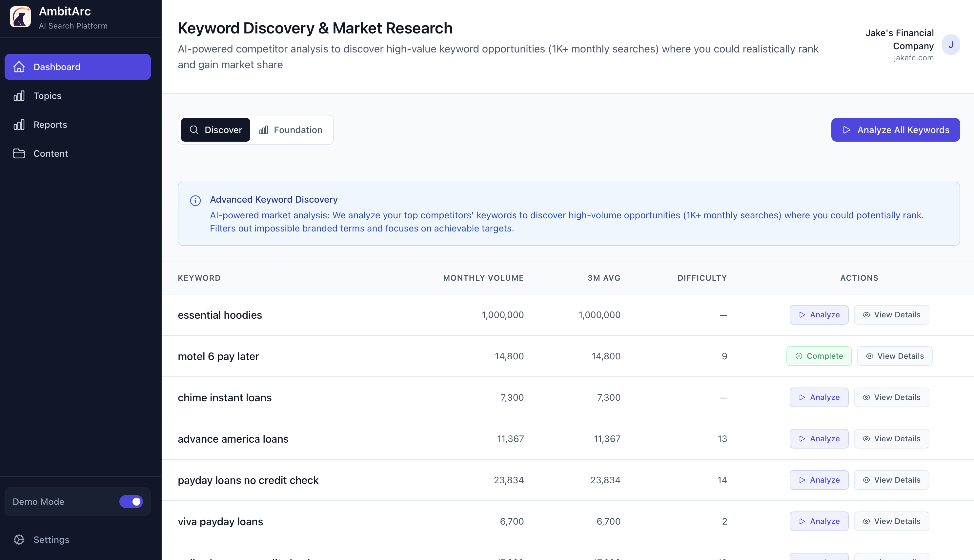Toggle Demo Mode switch off

click(x=131, y=502)
